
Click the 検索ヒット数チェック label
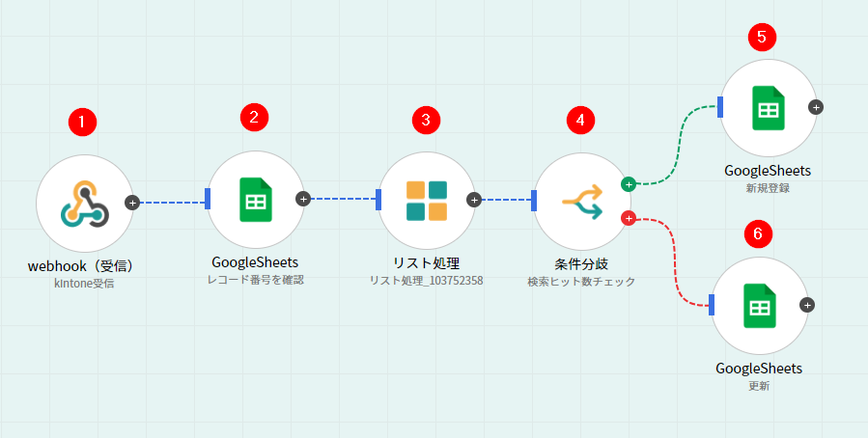pyautogui.click(x=581, y=282)
